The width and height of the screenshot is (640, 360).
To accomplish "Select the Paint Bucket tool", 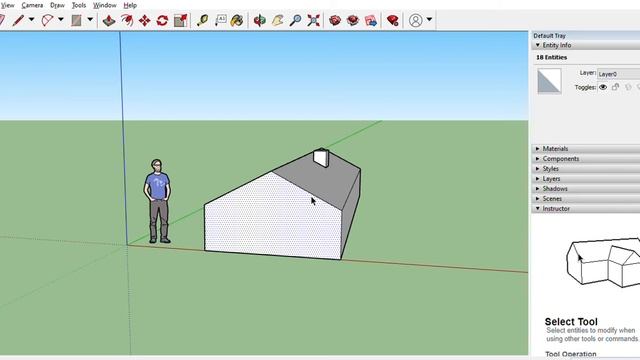I will 237,20.
